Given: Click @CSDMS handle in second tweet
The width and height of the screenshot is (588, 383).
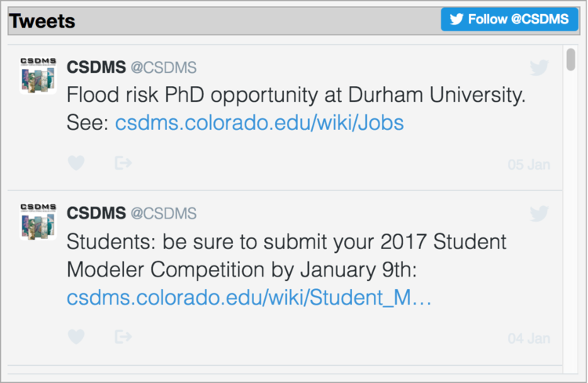Looking at the screenshot, I should click(163, 213).
